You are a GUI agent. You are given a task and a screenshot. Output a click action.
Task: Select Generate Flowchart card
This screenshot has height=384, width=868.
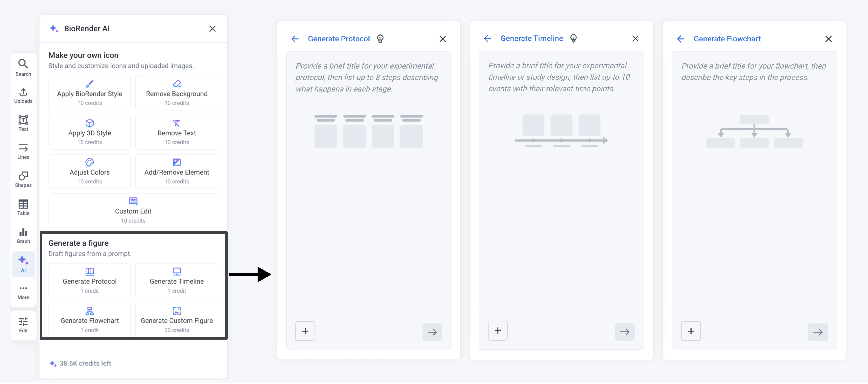pyautogui.click(x=90, y=319)
